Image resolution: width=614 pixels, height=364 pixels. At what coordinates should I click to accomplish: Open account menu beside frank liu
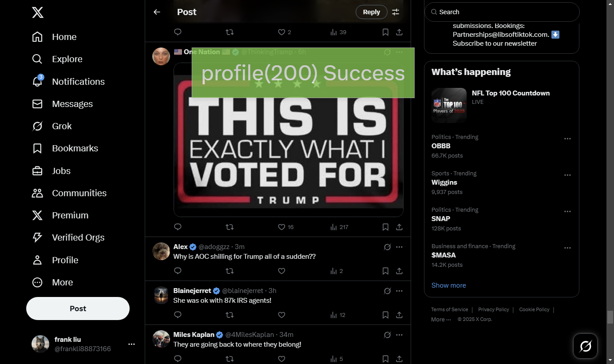click(x=131, y=344)
